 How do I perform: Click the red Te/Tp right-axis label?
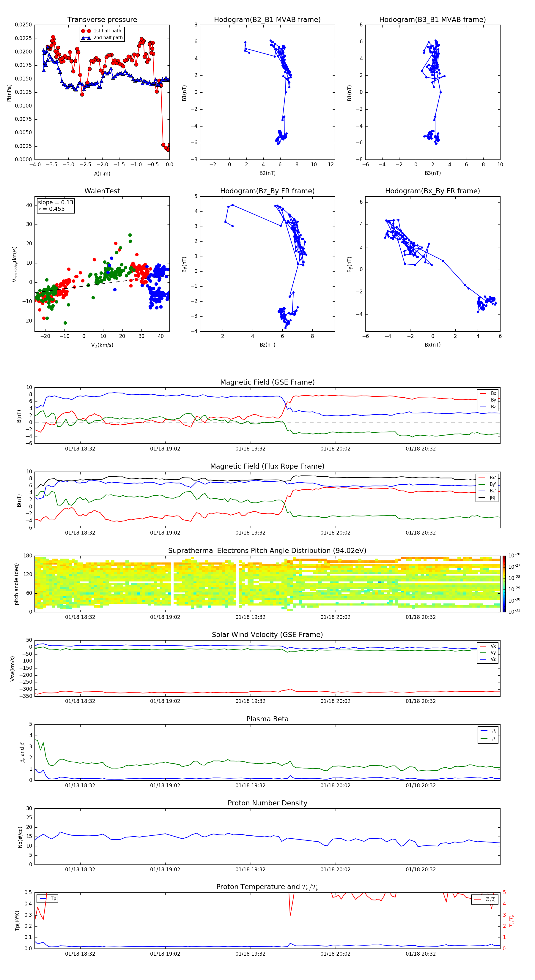(512, 921)
